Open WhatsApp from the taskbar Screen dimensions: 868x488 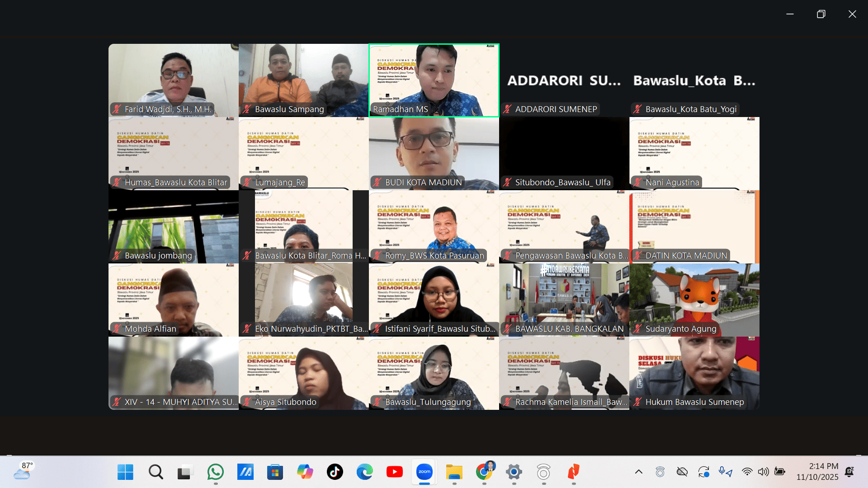215,472
